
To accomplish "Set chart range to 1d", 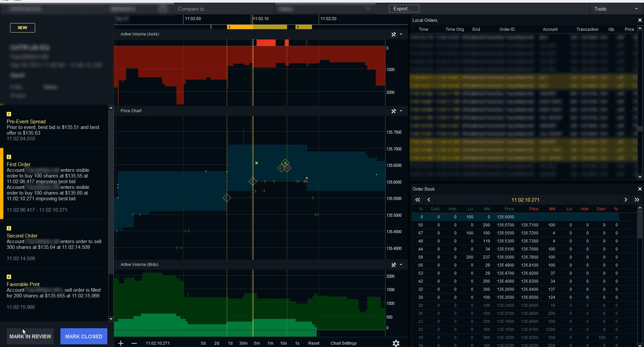I will 230,343.
